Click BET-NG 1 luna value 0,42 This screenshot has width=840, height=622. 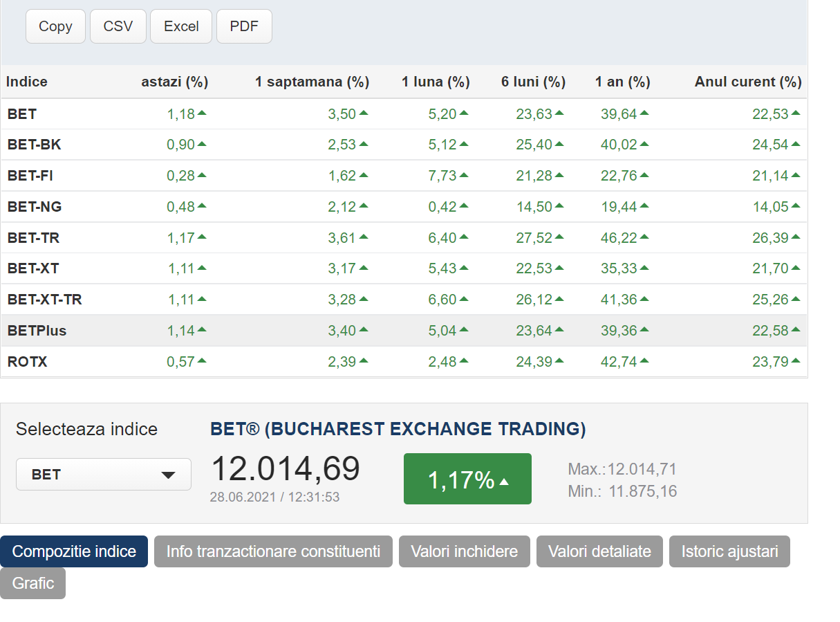click(x=442, y=207)
